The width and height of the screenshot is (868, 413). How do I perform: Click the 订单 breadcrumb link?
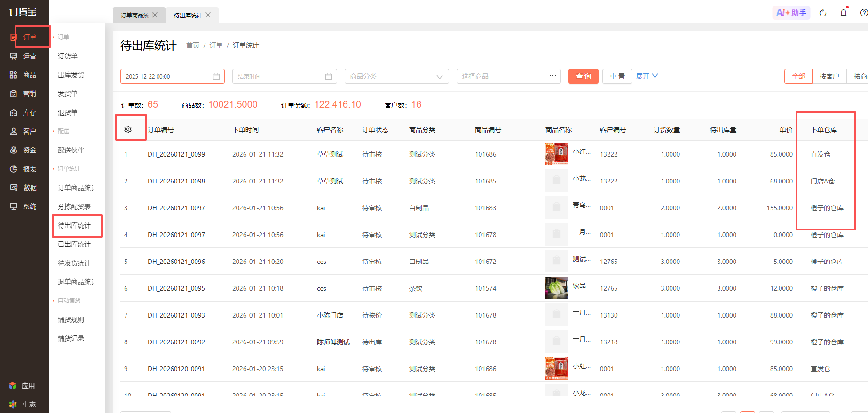[x=216, y=45]
